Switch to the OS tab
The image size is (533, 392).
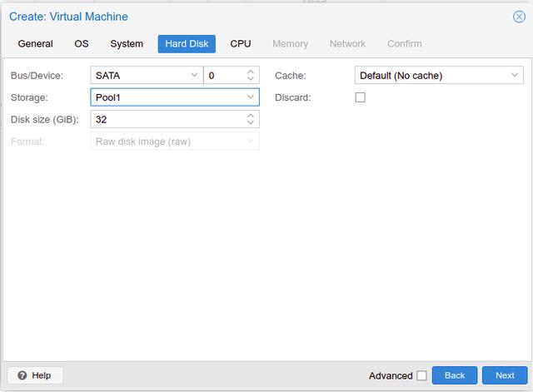pyautogui.click(x=82, y=44)
